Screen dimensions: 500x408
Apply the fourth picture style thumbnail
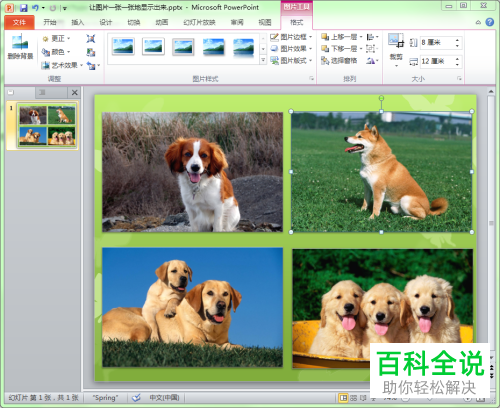pos(213,46)
